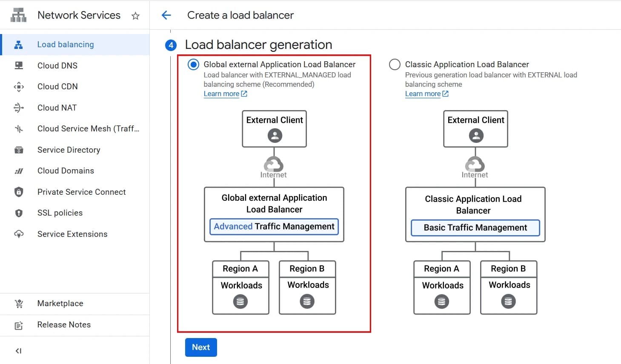Go back using the back arrow
Viewport: 621px width, 364px height.
[x=166, y=15]
